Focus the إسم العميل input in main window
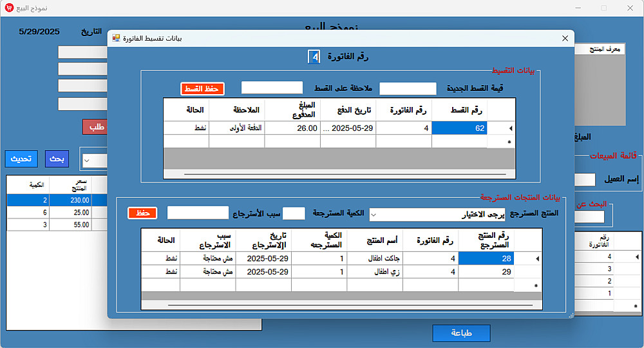Image resolution: width=644 pixels, height=348 pixels. click(585, 180)
